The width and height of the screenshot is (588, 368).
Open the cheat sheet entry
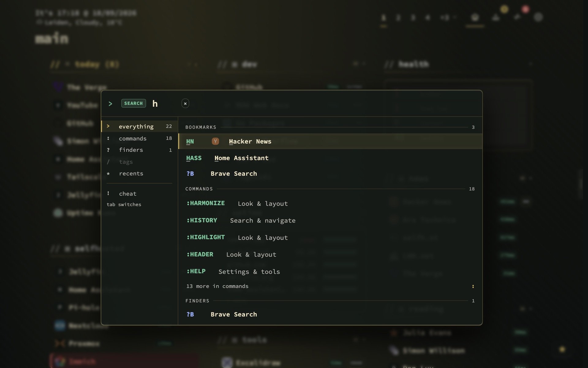(139, 194)
